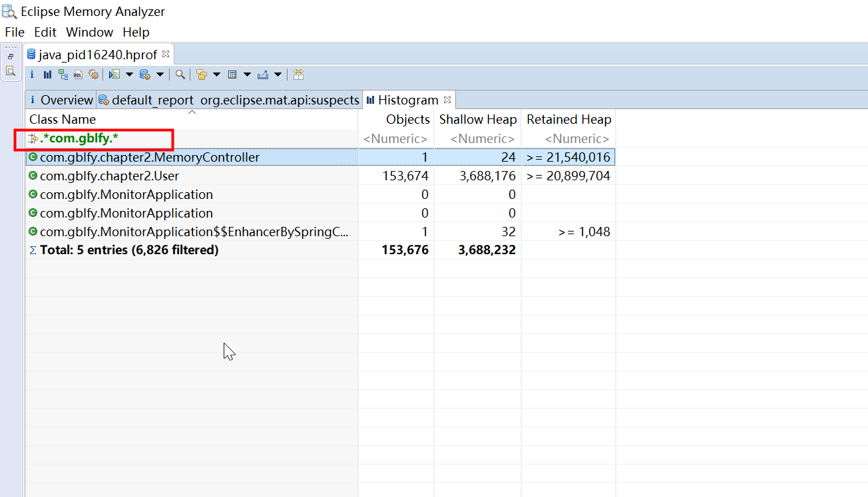Expand the run reports dropdown arrow
The height and width of the screenshot is (497, 868).
129,75
